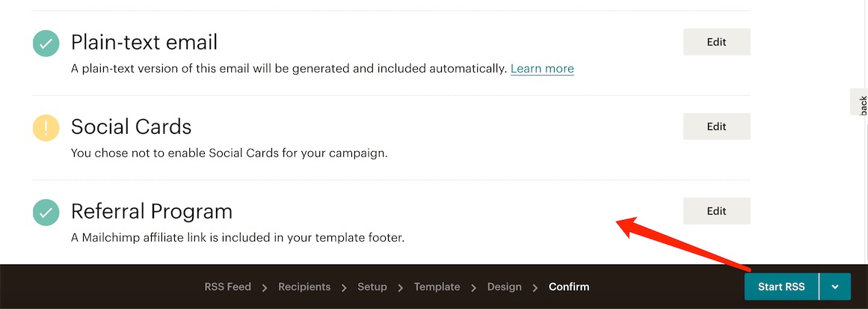Screen dimensions: 868x309
Task: Click the chevron between Design and Confirm
Action: (x=535, y=287)
